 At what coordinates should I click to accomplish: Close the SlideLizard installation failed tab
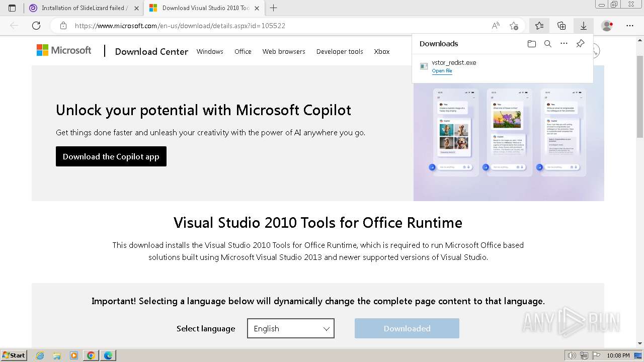[136, 8]
